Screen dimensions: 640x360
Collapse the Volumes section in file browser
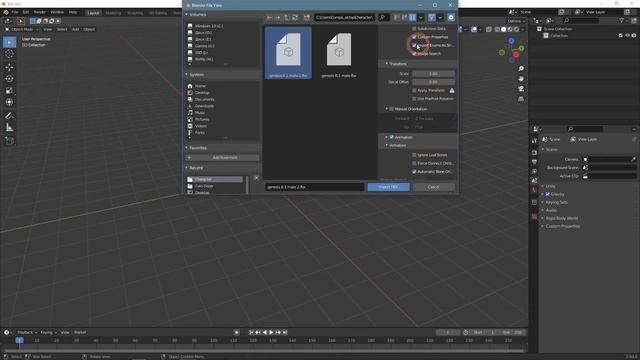pyautogui.click(x=187, y=15)
